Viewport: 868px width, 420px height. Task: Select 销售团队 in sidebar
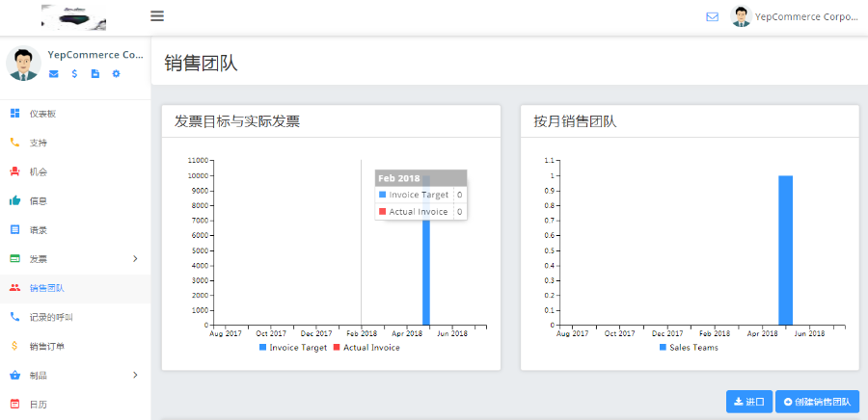click(x=75, y=288)
